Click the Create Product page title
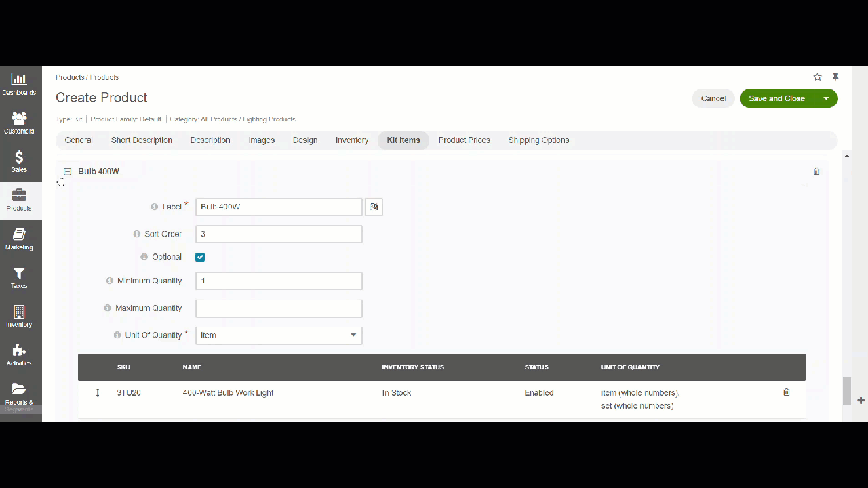 102,98
